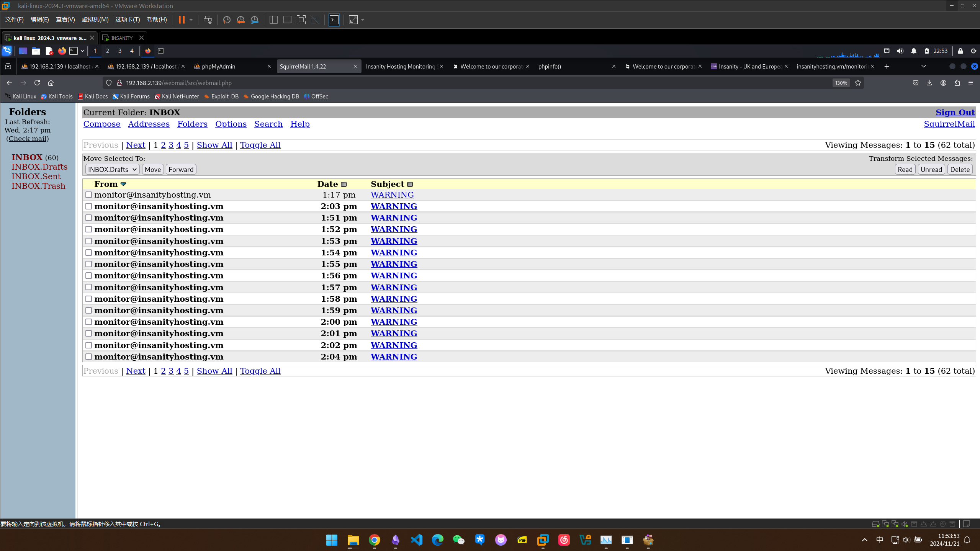This screenshot has height=551, width=980.
Task: Click the Subject column sort icon
Action: coord(410,185)
